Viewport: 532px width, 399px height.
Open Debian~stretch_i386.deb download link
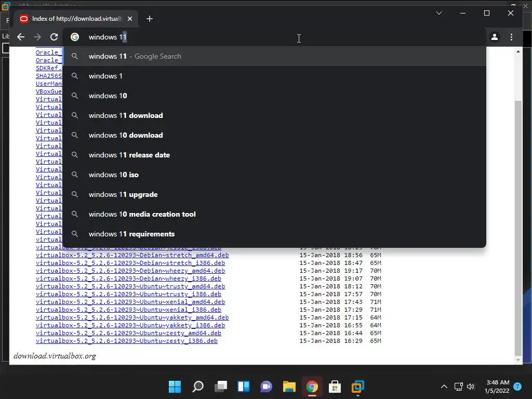tap(130, 262)
